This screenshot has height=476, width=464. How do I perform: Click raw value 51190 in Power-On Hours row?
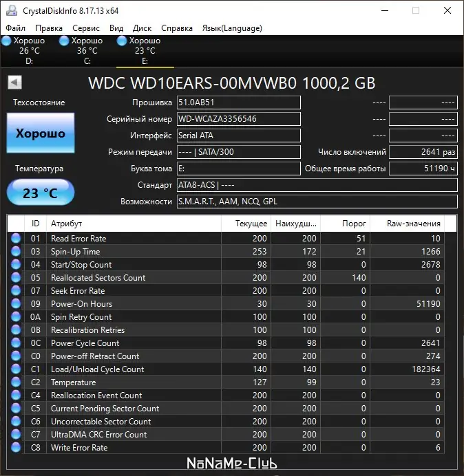[x=428, y=304]
